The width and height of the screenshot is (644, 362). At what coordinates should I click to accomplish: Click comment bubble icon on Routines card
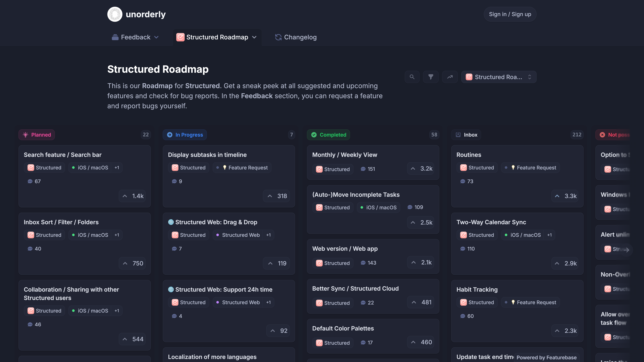pos(463,181)
